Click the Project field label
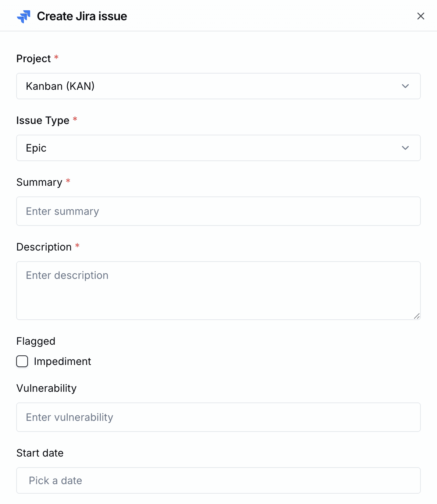 [33, 58]
